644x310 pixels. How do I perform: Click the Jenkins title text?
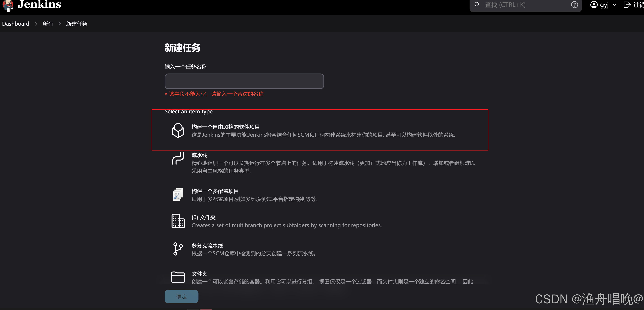tap(39, 5)
